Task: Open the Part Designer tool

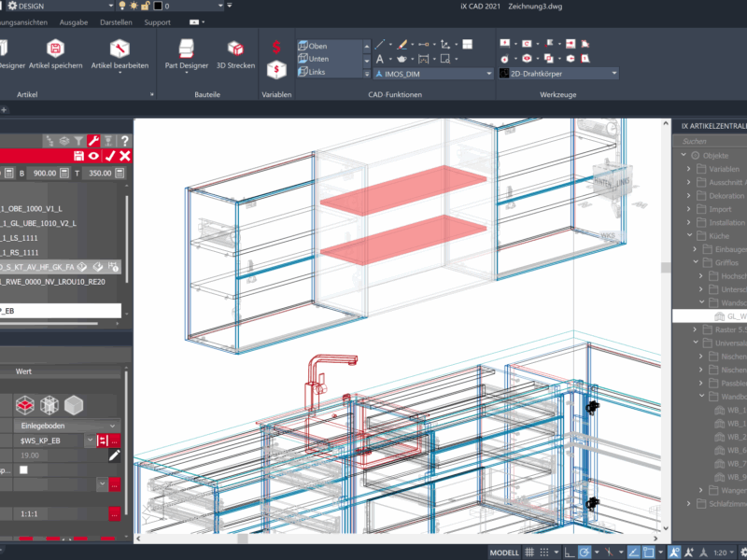Action: click(x=186, y=50)
